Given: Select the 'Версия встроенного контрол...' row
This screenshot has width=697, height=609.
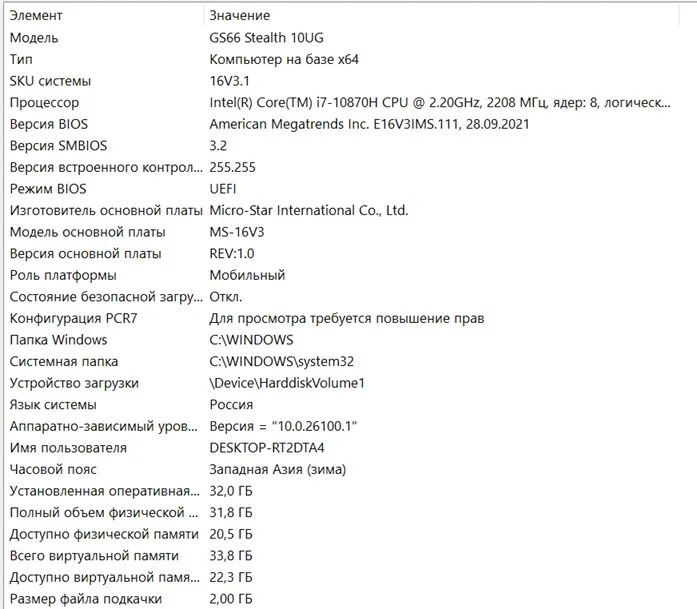Looking at the screenshot, I should pos(106,168).
